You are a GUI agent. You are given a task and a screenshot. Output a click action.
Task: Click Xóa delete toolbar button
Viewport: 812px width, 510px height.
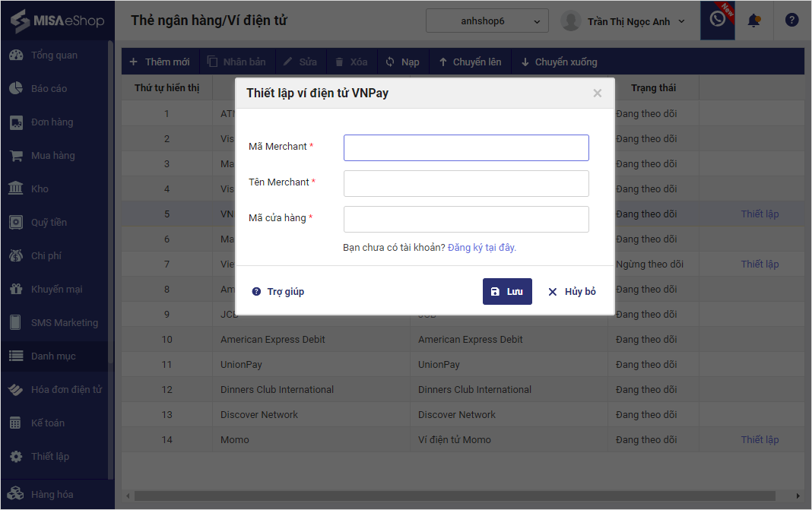pos(351,62)
